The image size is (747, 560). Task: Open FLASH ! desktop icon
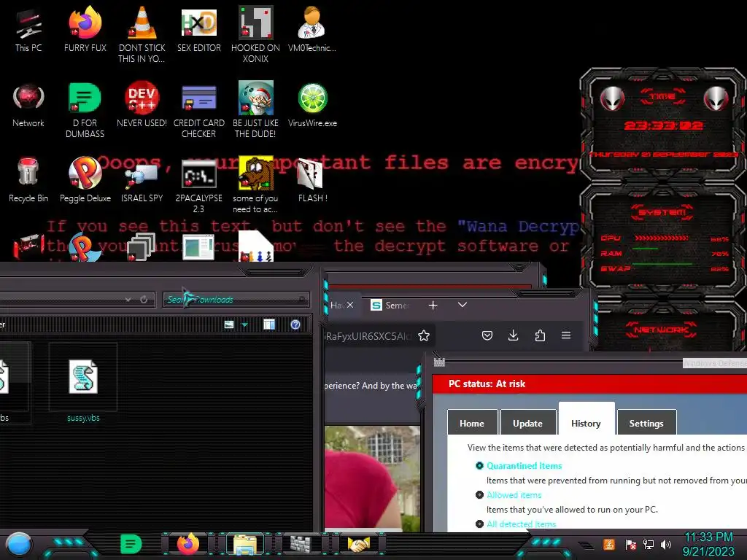click(x=312, y=180)
